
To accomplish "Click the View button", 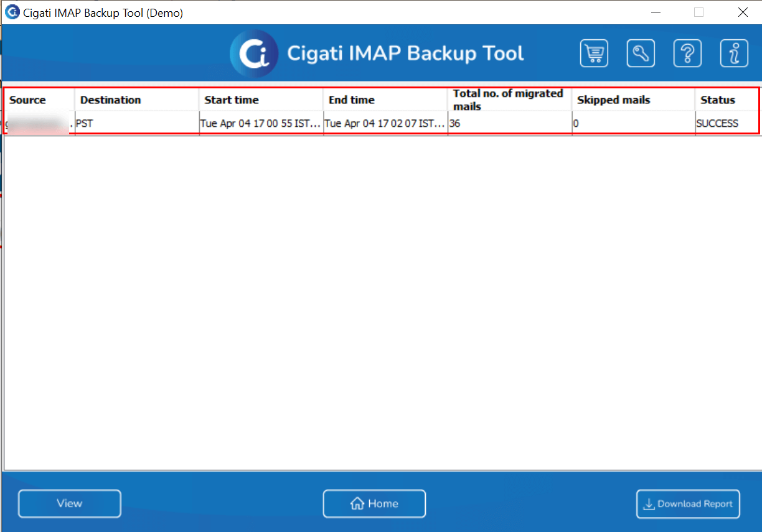I will pyautogui.click(x=70, y=504).
